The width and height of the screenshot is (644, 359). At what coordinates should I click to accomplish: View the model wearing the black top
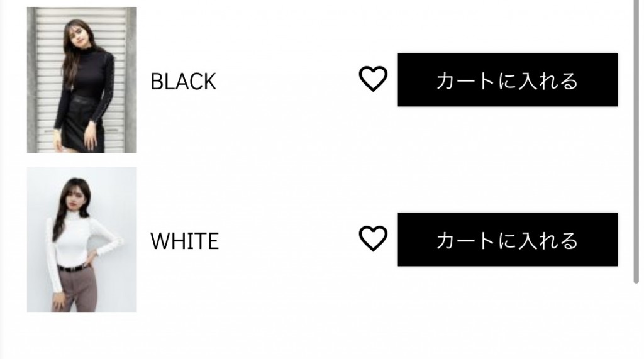click(82, 80)
